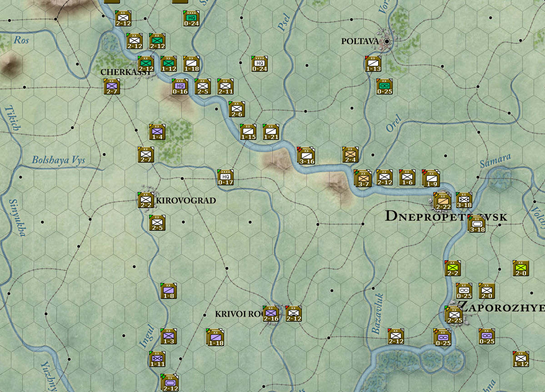
Task: Select the white 2-7 infantry counter
Action: [x=146, y=155]
